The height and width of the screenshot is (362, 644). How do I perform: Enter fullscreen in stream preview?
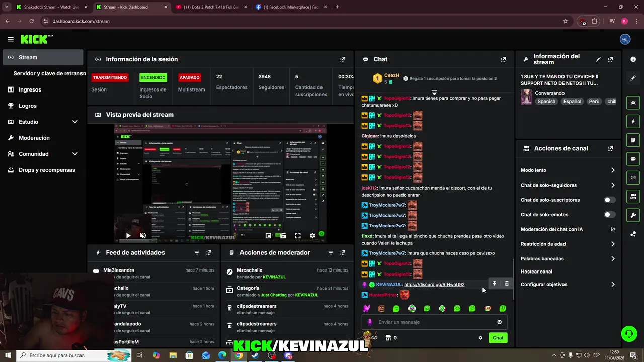point(298,235)
